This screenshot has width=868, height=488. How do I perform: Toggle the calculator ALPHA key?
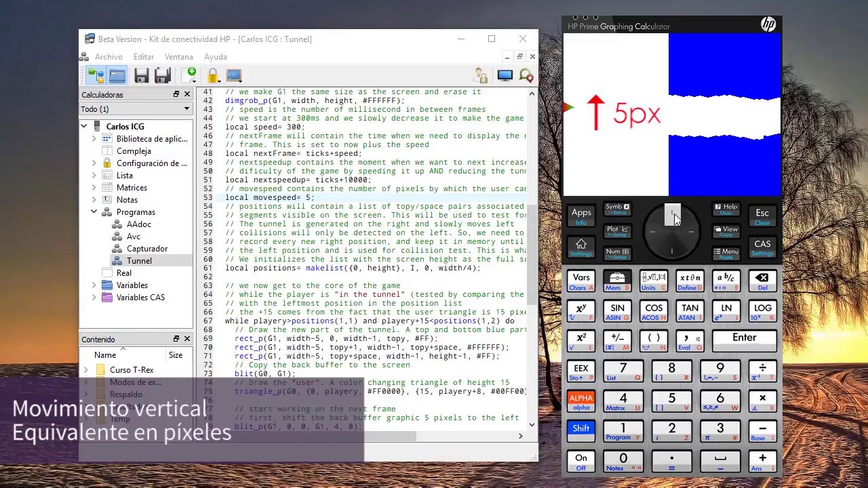pyautogui.click(x=581, y=400)
